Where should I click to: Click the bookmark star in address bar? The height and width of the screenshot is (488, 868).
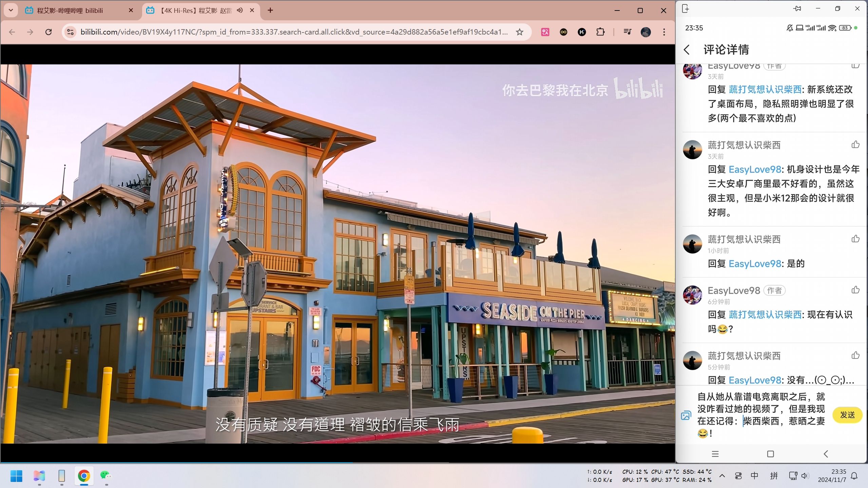519,32
